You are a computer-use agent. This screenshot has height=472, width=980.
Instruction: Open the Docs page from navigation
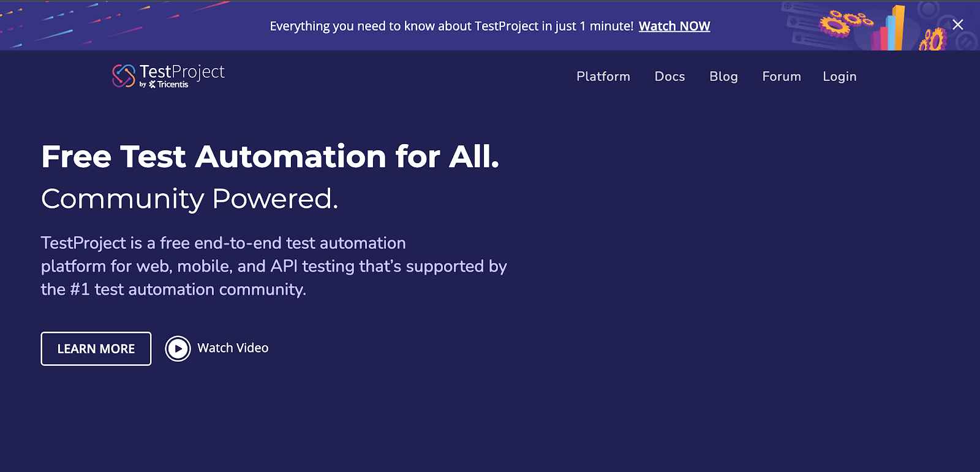pos(669,76)
